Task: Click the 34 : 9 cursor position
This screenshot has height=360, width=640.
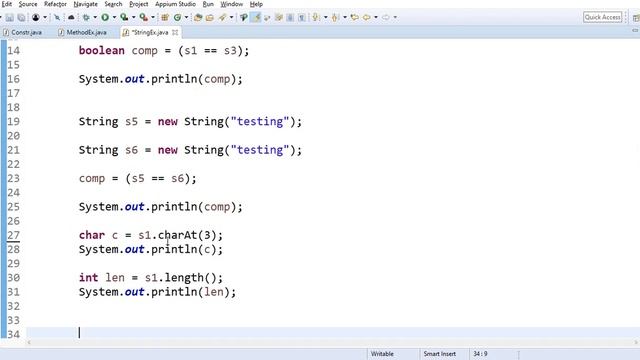Action: pyautogui.click(x=480, y=354)
